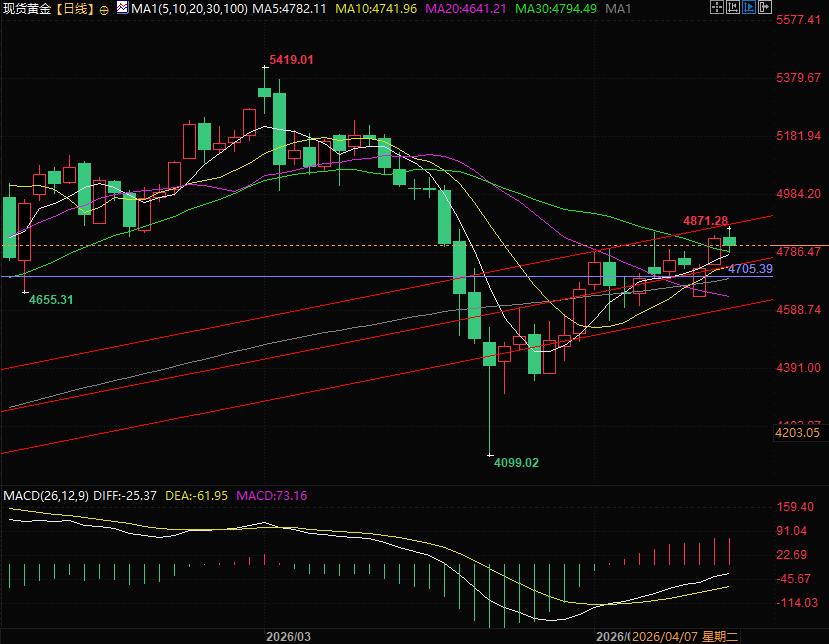Click the 5419.01 high price annotation
Image resolution: width=829 pixels, height=644 pixels.
(x=291, y=60)
